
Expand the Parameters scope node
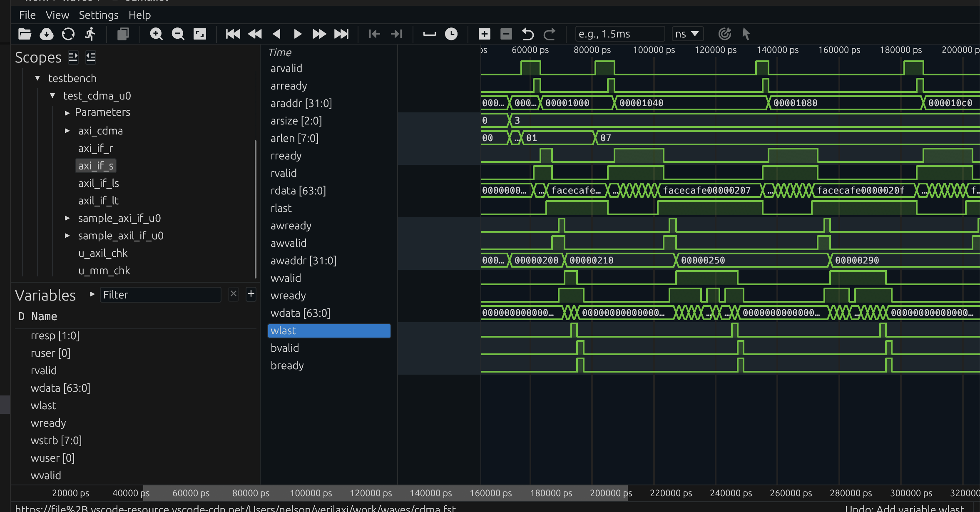click(x=67, y=112)
